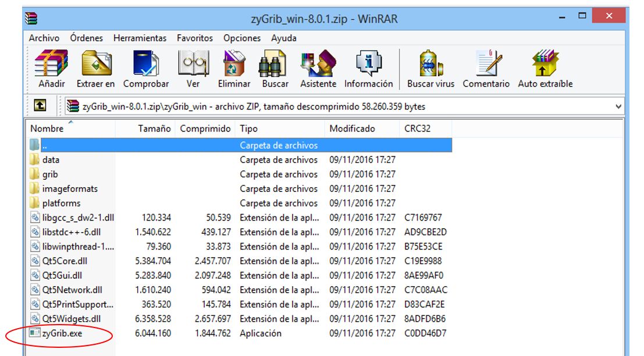The width and height of the screenshot is (644, 356).
Task: Go up one folder level
Action: pyautogui.click(x=40, y=105)
